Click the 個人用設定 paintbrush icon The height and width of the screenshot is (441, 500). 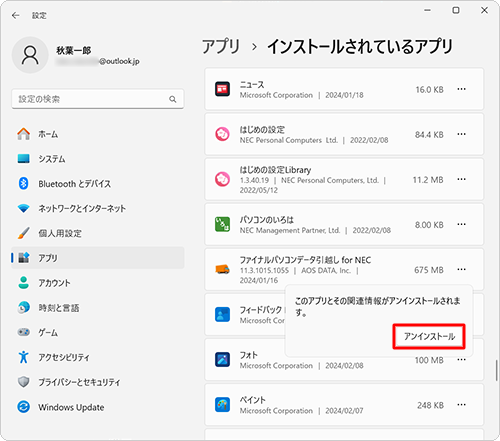[23, 233]
